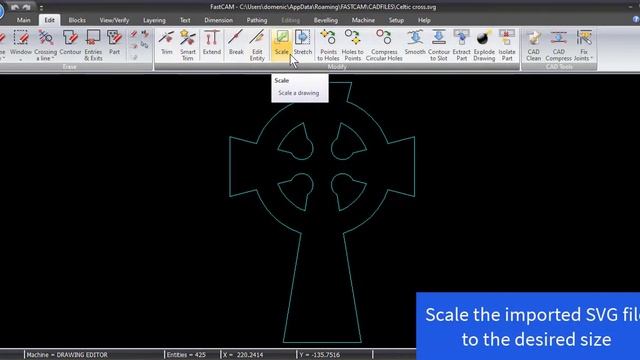Open the Fix Joints dropdown

[584, 45]
